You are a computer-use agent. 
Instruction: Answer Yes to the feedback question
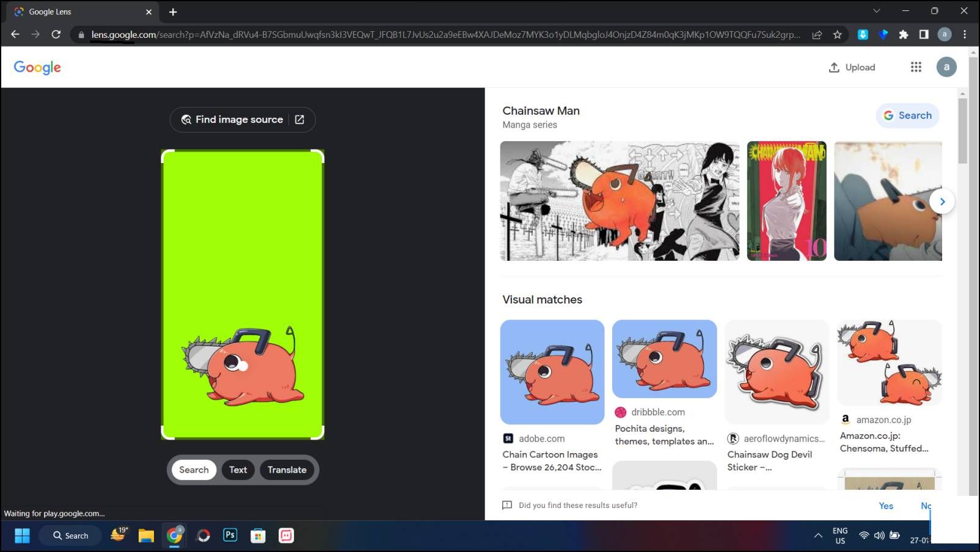[x=886, y=506]
